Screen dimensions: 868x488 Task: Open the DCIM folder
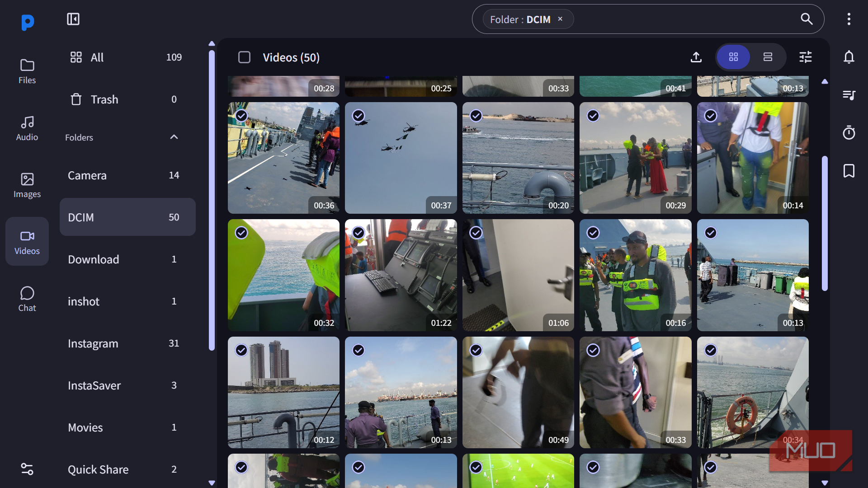pyautogui.click(x=127, y=217)
